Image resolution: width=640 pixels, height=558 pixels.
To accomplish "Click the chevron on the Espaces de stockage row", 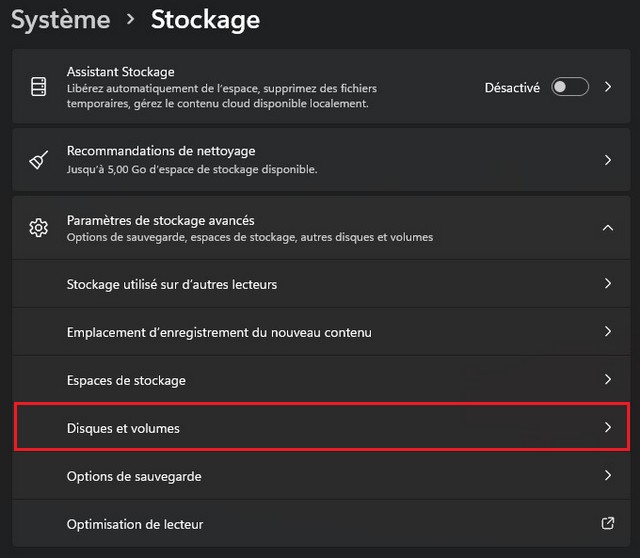I will click(608, 380).
